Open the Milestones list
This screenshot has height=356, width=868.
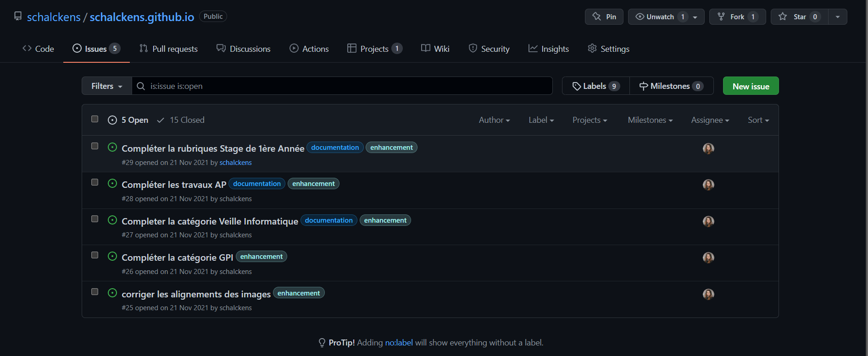[672, 86]
